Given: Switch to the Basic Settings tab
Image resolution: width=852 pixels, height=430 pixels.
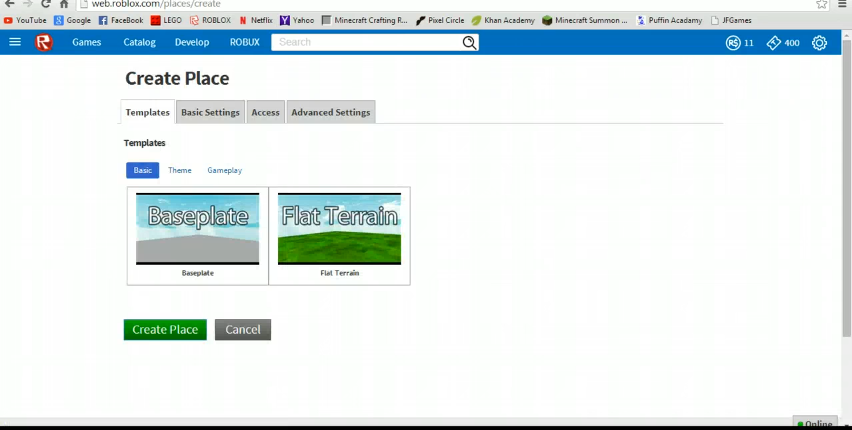Looking at the screenshot, I should coord(210,112).
